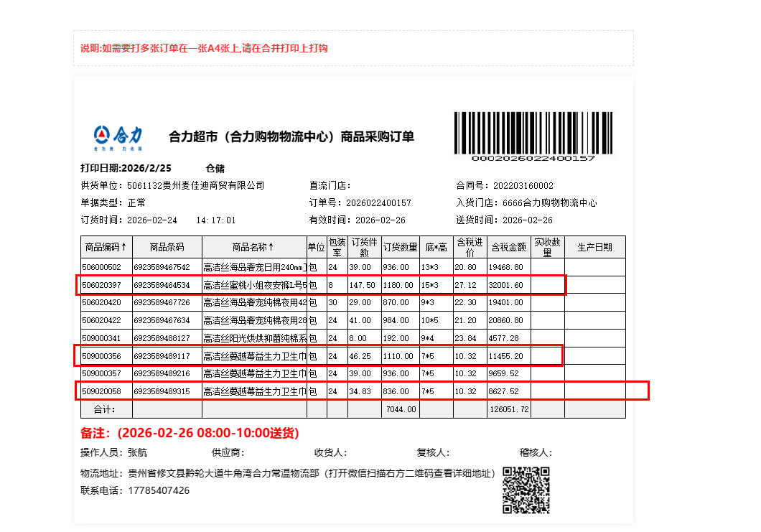Click the red 说明 merge-print notice
The height and width of the screenshot is (532, 761).
coord(204,48)
